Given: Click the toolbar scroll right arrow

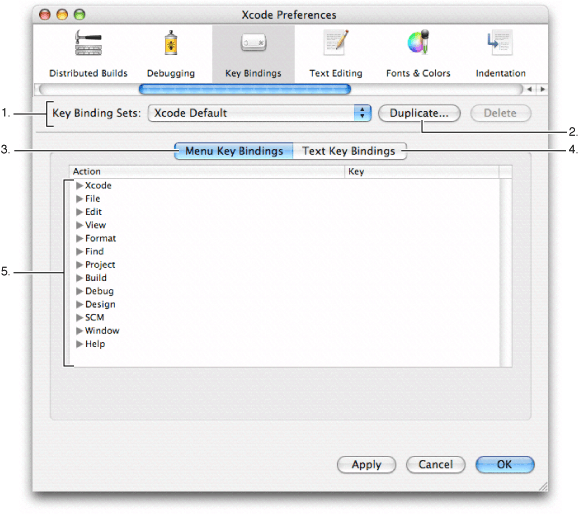Looking at the screenshot, I should [542, 89].
